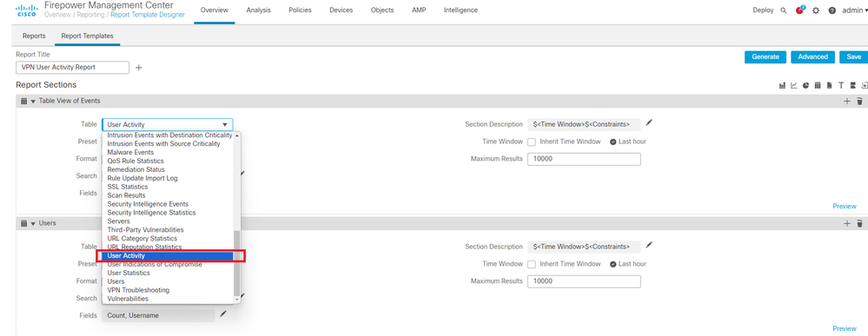
Task: Open the Overview menu
Action: coord(215,10)
